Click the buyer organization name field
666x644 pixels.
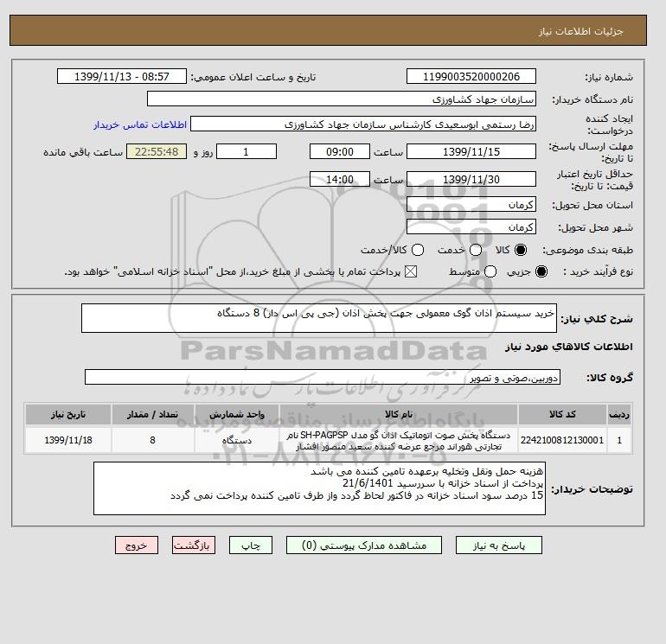tap(342, 99)
